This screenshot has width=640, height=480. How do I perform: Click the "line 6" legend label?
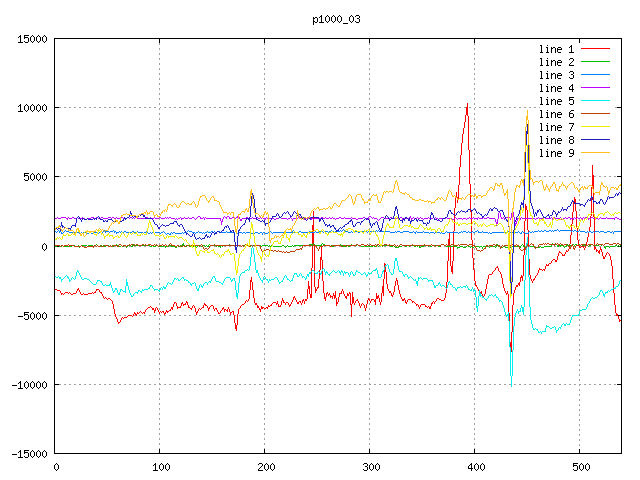[556, 114]
